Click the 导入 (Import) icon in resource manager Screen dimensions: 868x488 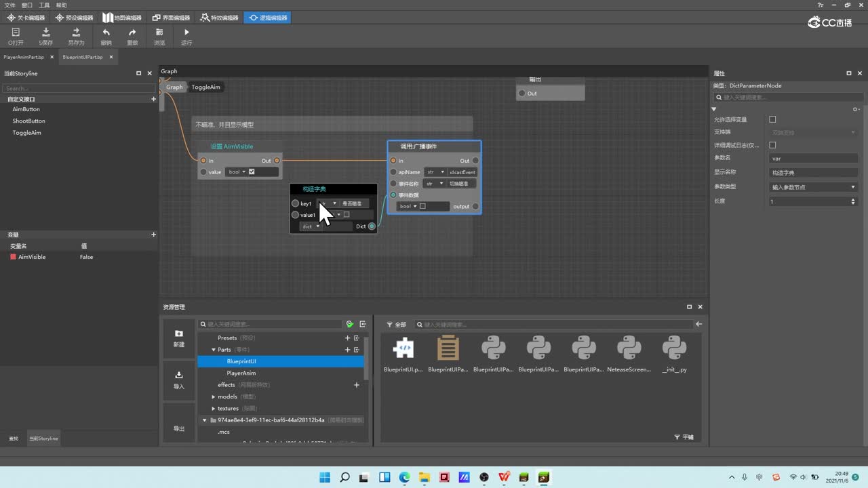coord(179,375)
